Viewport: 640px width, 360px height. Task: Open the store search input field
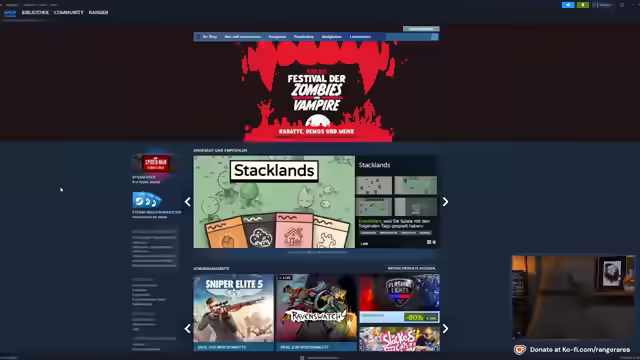click(408, 37)
